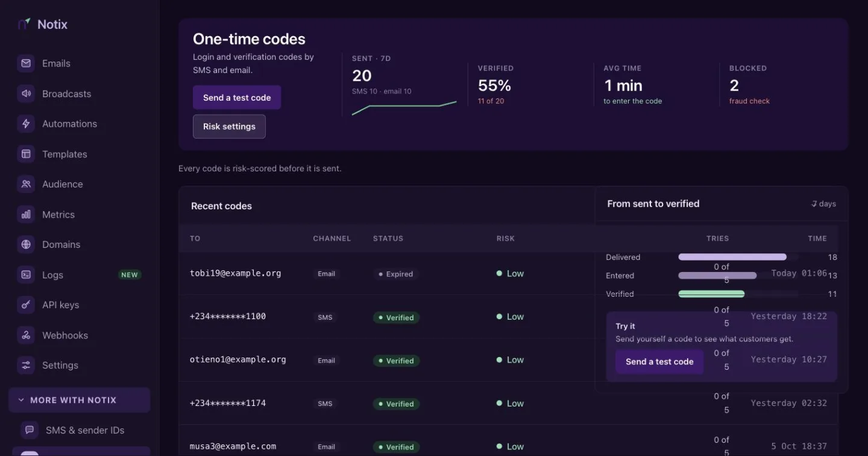Click the SMS & sender IDs chat icon
Viewport: 868px width, 456px height.
pyautogui.click(x=30, y=430)
